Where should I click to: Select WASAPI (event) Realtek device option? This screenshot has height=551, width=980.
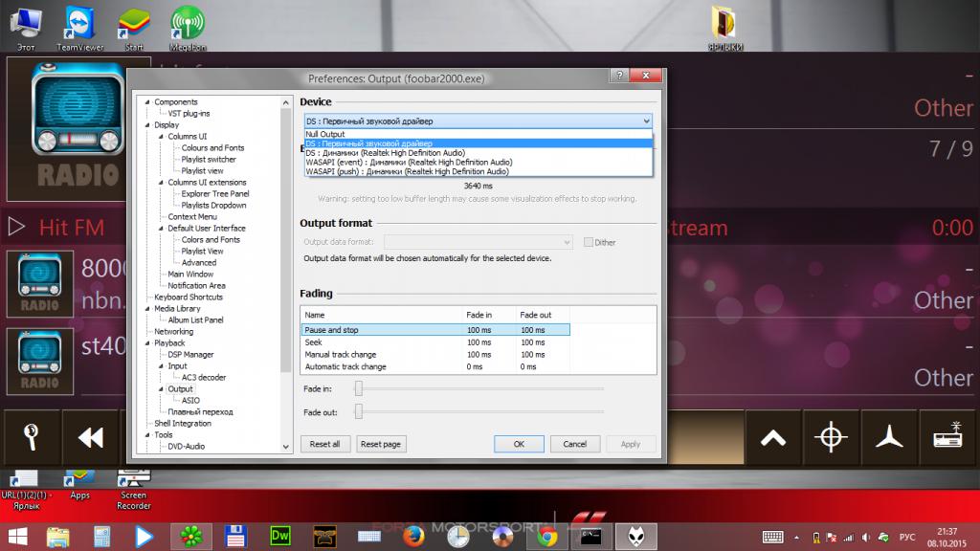coord(408,163)
